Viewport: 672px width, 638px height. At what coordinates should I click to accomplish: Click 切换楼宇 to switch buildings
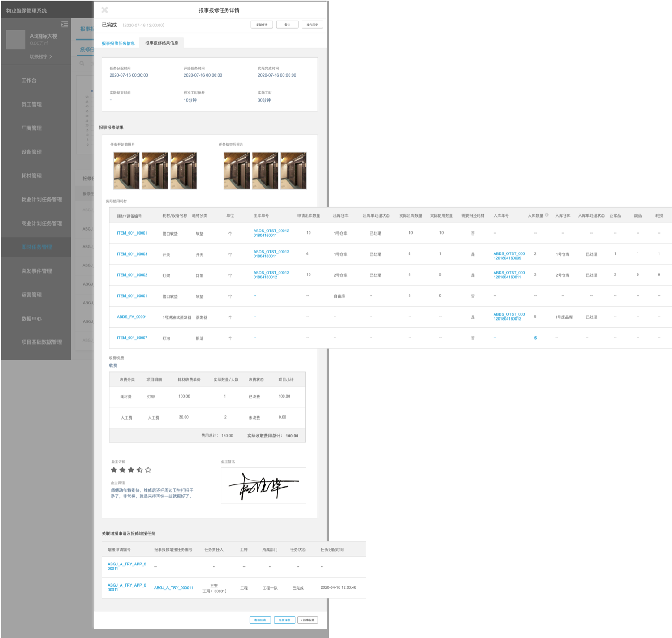pos(41,56)
